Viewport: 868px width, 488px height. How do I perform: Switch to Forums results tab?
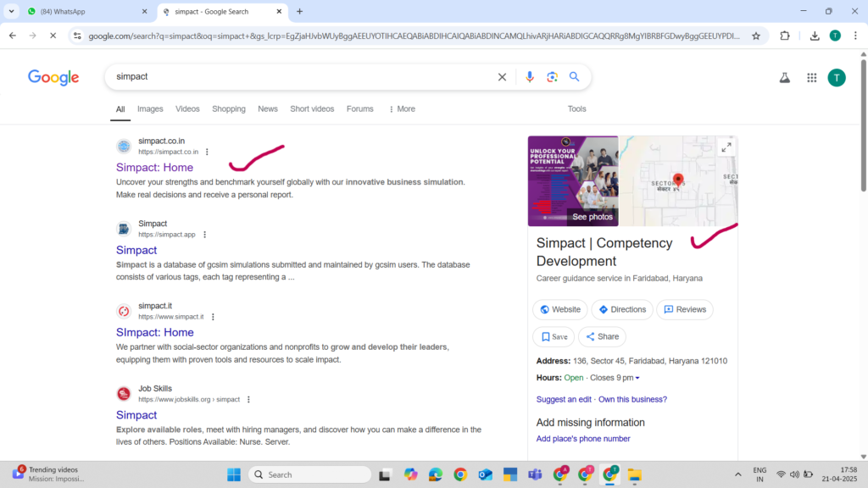click(x=359, y=109)
